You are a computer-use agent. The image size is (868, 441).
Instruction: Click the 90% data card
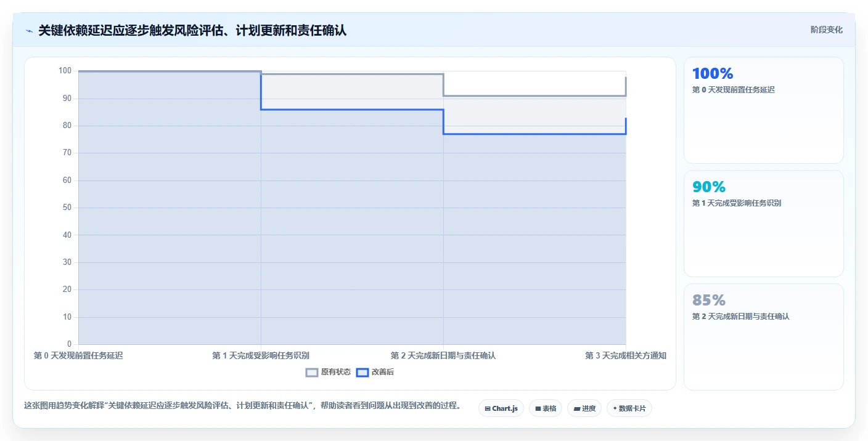[763, 224]
